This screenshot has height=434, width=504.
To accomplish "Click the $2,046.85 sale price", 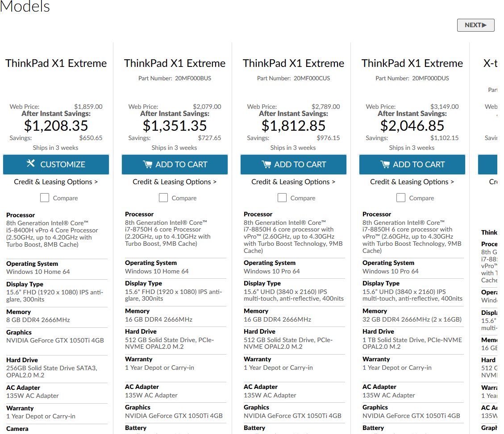I will pos(412,126).
